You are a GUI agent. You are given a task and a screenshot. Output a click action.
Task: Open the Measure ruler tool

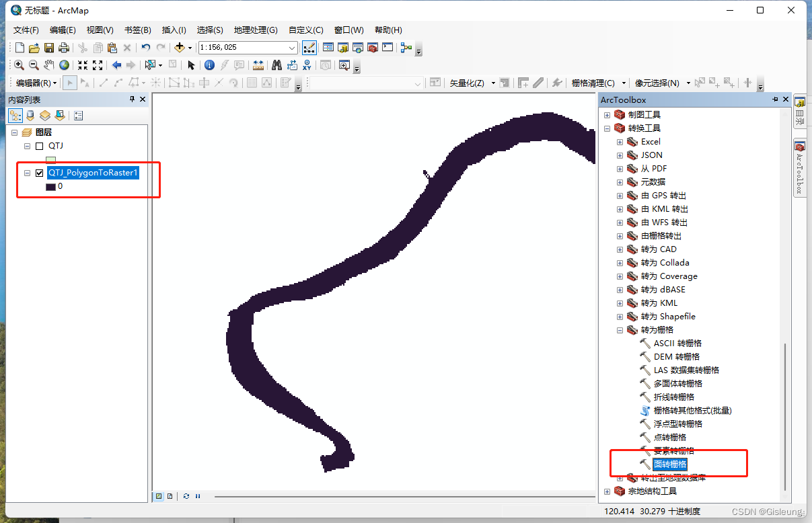pyautogui.click(x=258, y=65)
